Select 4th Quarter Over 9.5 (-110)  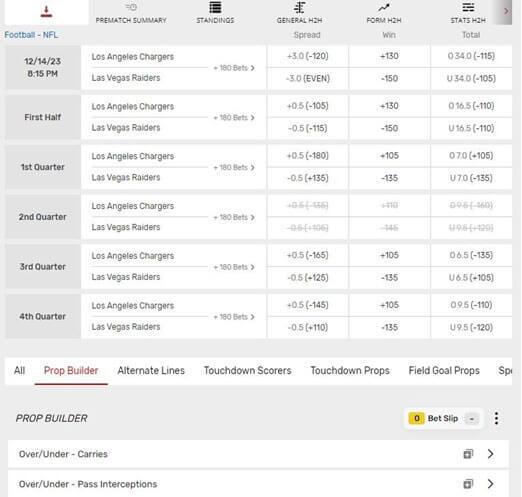[471, 305]
